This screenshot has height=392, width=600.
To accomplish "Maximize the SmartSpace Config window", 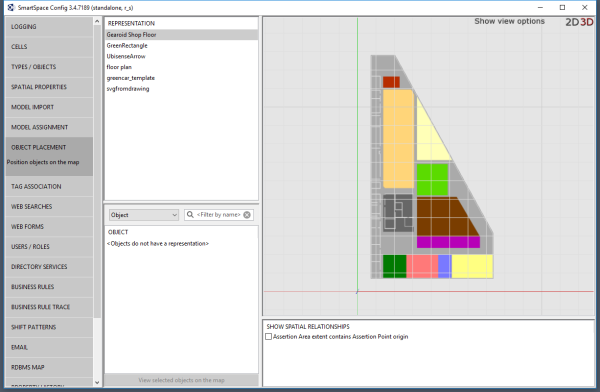I will [562, 7].
